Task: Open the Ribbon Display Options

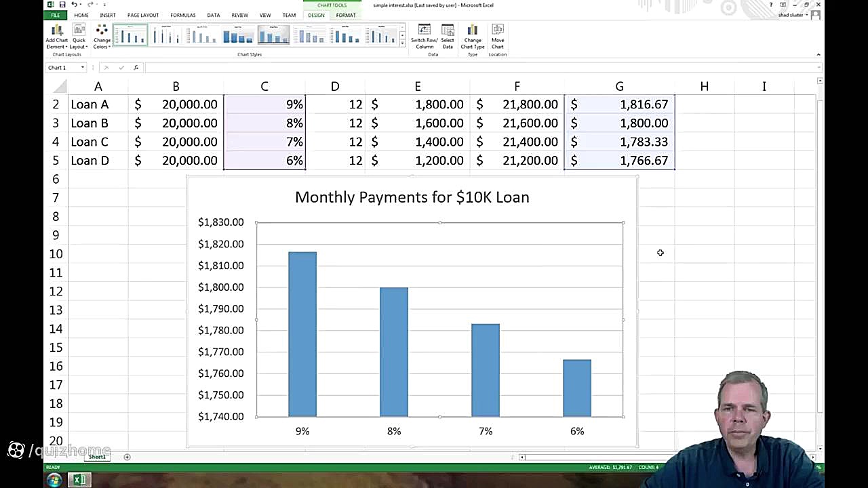Action: point(783,5)
